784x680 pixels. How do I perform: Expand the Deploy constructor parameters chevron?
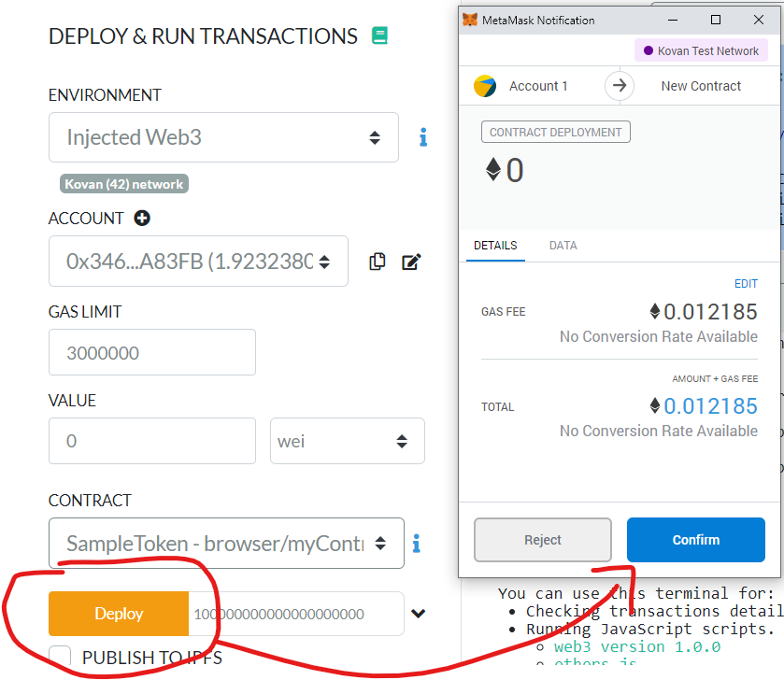click(x=418, y=614)
